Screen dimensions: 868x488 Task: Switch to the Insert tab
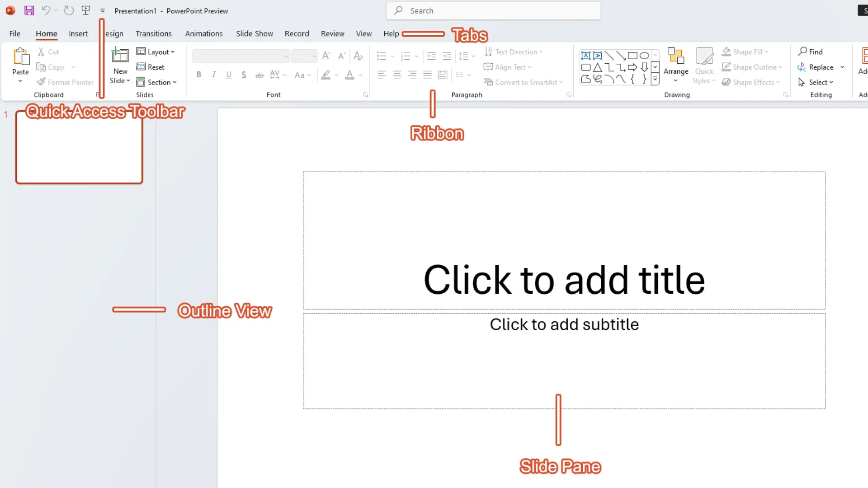78,33
